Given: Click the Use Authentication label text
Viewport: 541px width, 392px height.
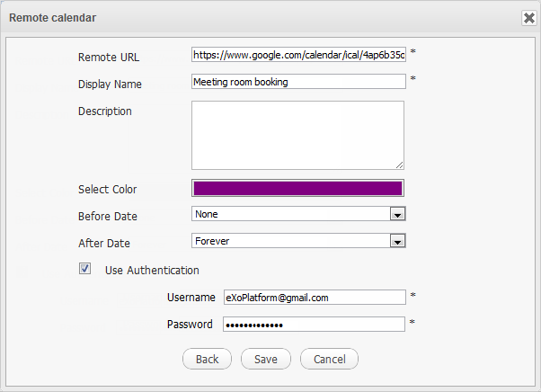Looking at the screenshot, I should tap(152, 270).
